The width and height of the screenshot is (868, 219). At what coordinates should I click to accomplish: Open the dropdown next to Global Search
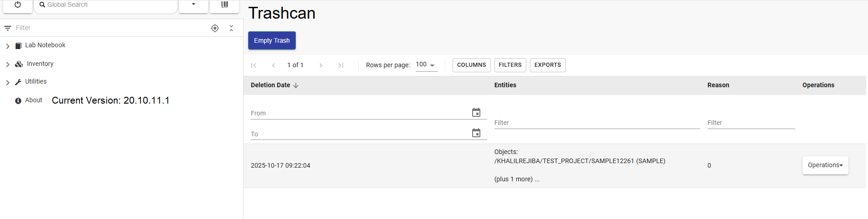pyautogui.click(x=194, y=5)
